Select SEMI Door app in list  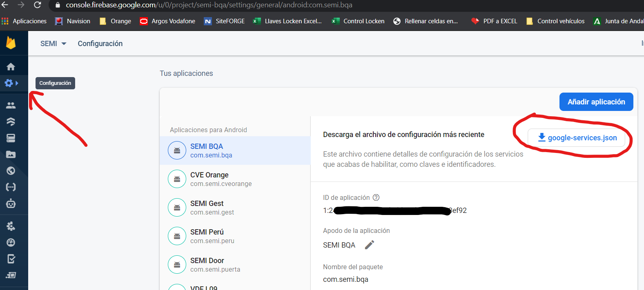[235, 265]
